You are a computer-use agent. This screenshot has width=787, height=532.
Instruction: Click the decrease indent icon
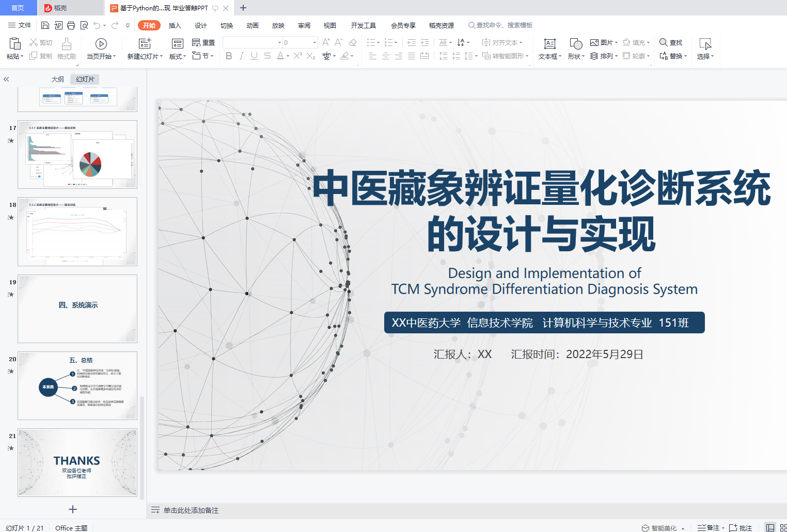[412, 42]
